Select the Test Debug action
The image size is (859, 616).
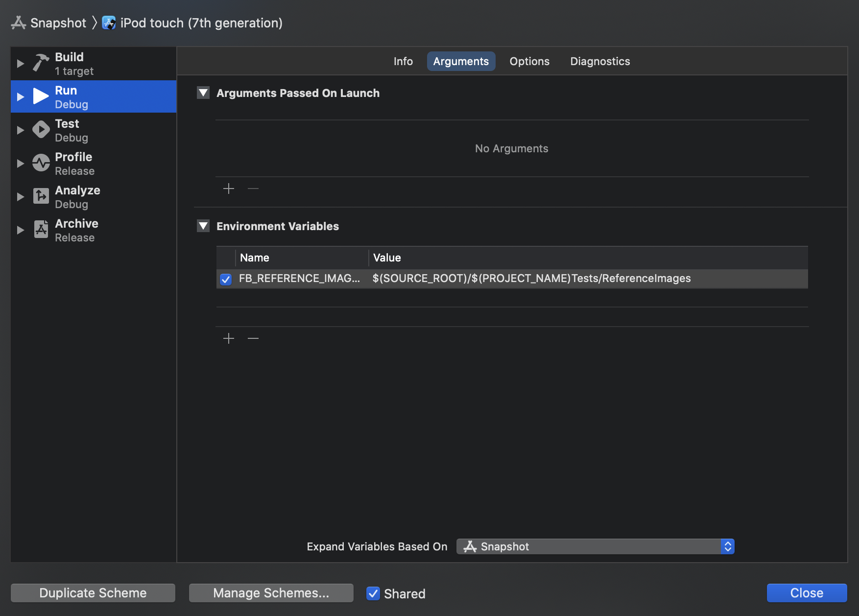point(94,130)
